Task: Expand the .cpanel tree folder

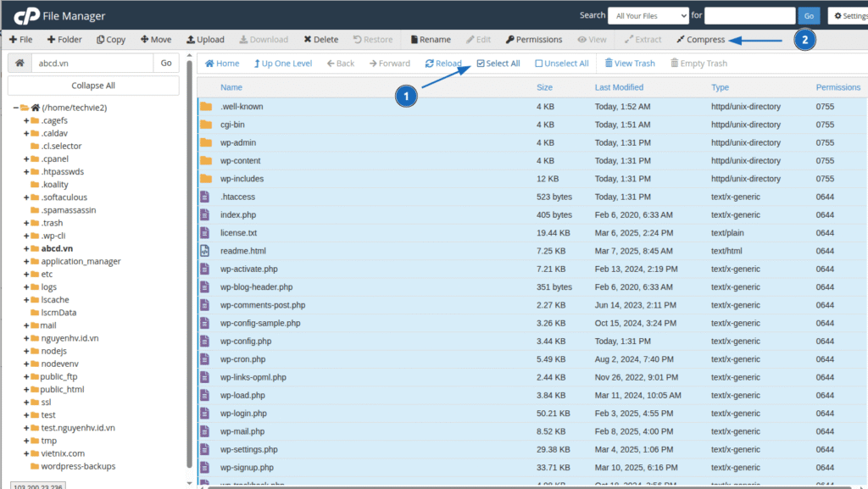Action: click(x=26, y=158)
